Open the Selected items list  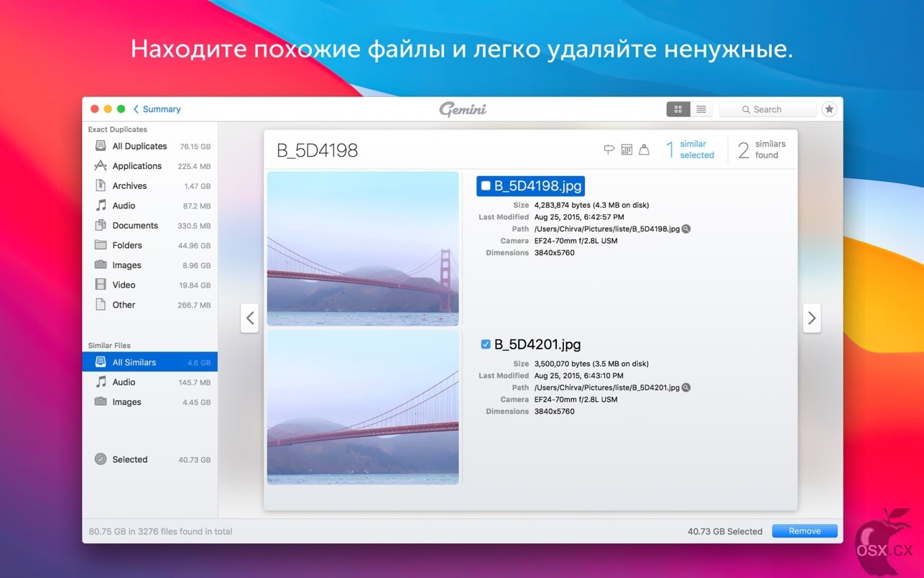click(x=150, y=459)
